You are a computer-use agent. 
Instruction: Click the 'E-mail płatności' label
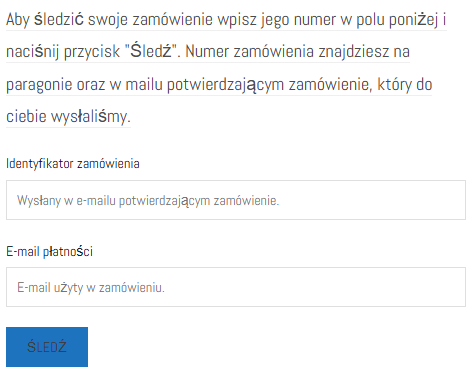point(49,251)
